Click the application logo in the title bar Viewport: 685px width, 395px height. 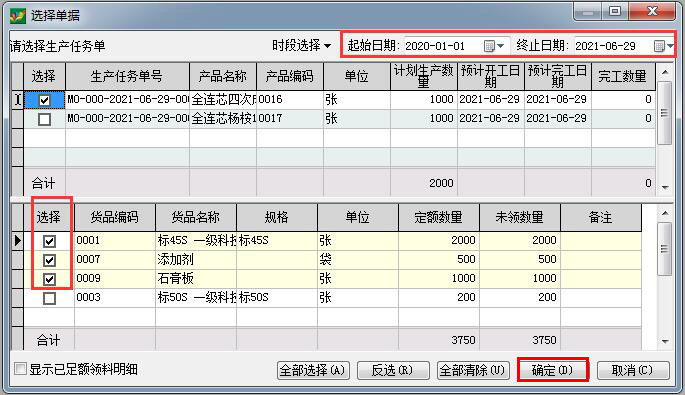pyautogui.click(x=18, y=16)
